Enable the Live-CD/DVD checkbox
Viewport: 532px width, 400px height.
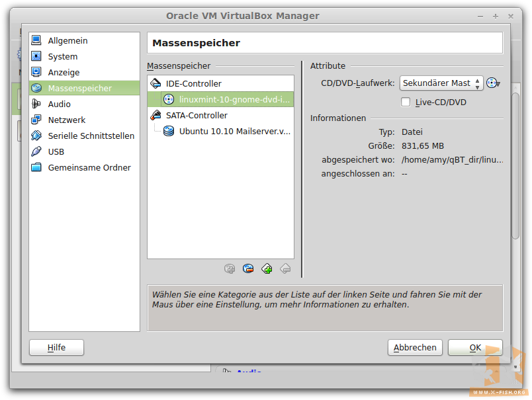coord(406,102)
